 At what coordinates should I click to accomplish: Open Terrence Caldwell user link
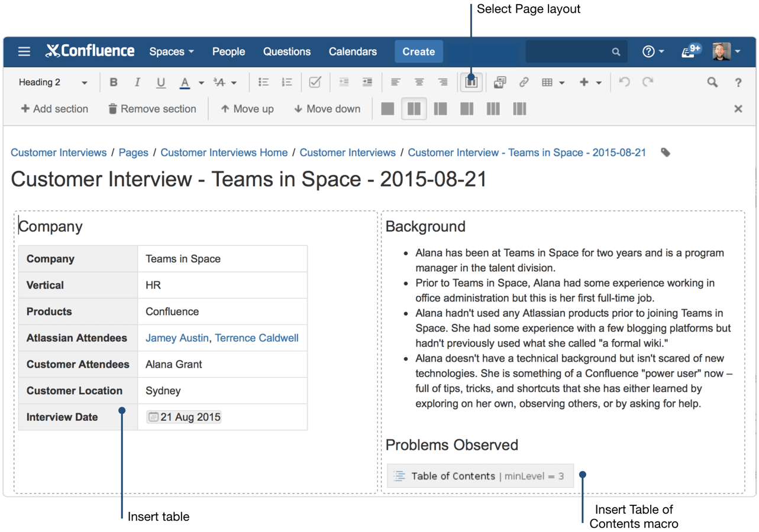click(257, 338)
